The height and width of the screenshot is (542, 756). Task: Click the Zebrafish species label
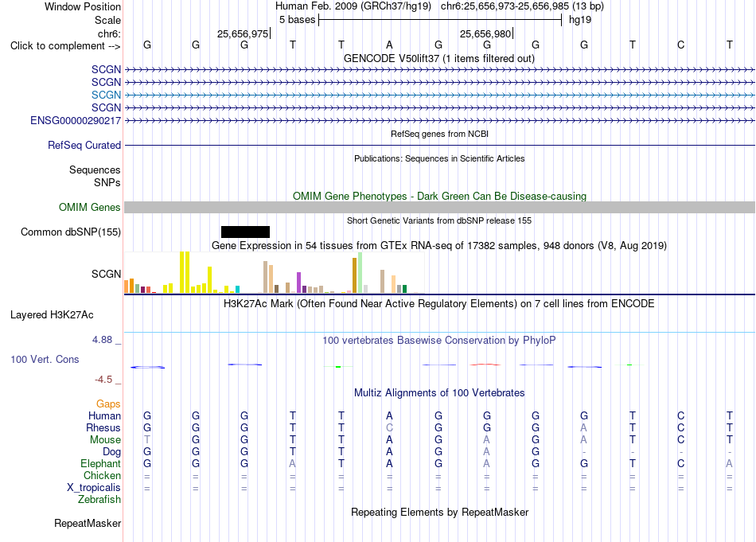(99, 500)
